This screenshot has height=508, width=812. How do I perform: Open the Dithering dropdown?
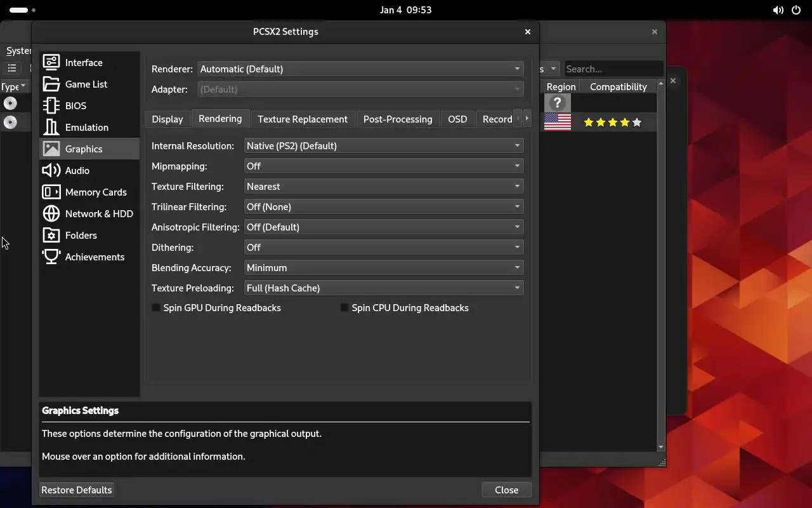tap(384, 247)
